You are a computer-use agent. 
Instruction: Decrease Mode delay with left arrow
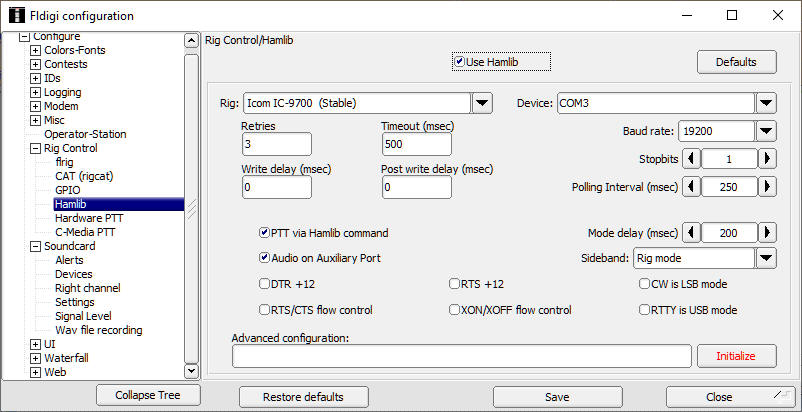692,233
